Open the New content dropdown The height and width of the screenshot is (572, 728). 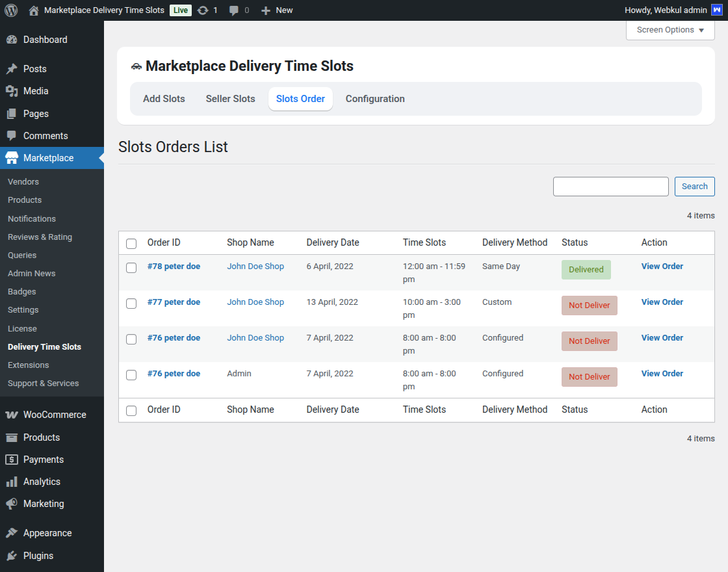click(277, 10)
